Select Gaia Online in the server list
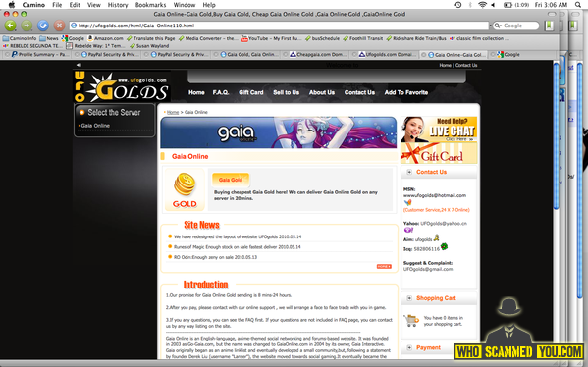Screen dimensions: 588x367 95,126
